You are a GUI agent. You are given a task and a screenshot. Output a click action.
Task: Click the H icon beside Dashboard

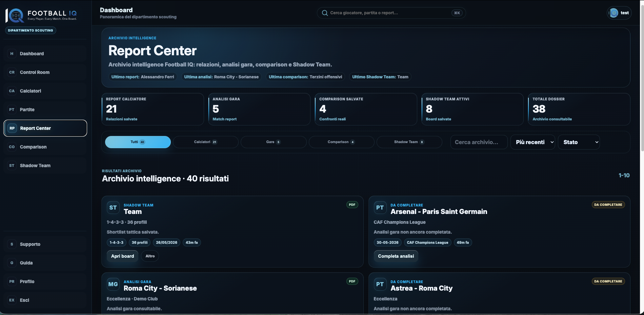[x=12, y=54]
